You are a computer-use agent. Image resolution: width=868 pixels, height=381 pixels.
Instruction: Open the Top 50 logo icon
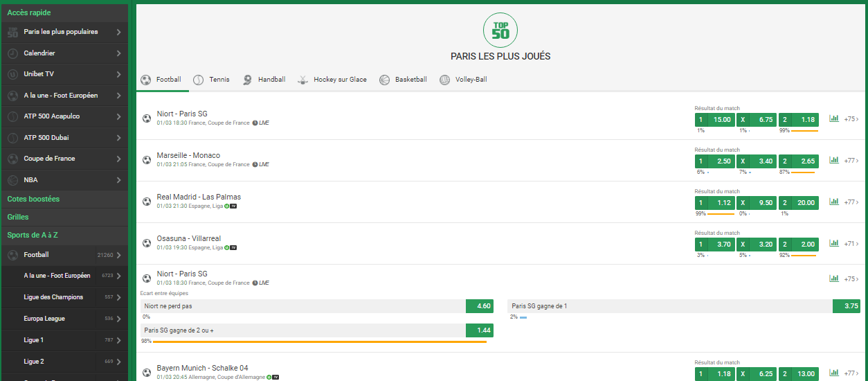[500, 30]
